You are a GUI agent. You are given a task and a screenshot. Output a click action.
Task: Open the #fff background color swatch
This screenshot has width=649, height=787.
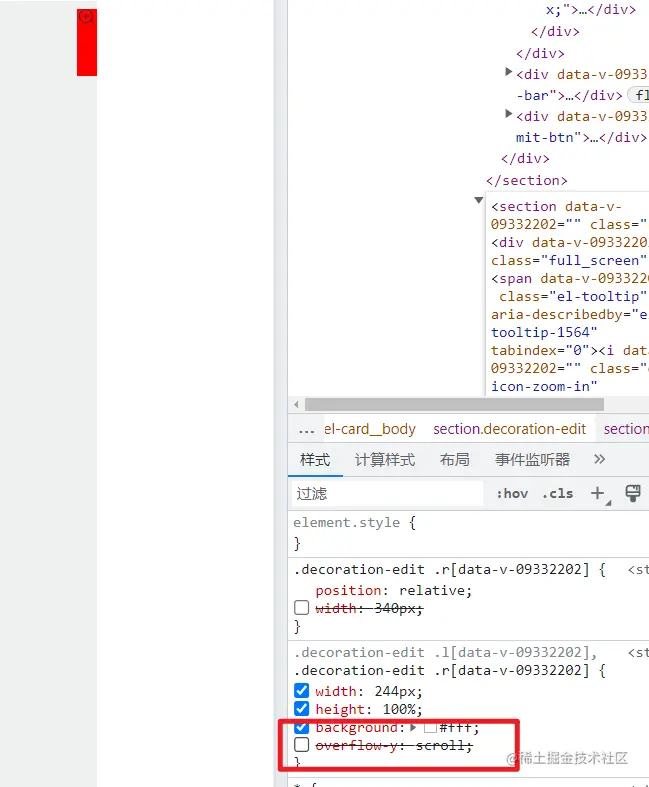[x=430, y=727]
